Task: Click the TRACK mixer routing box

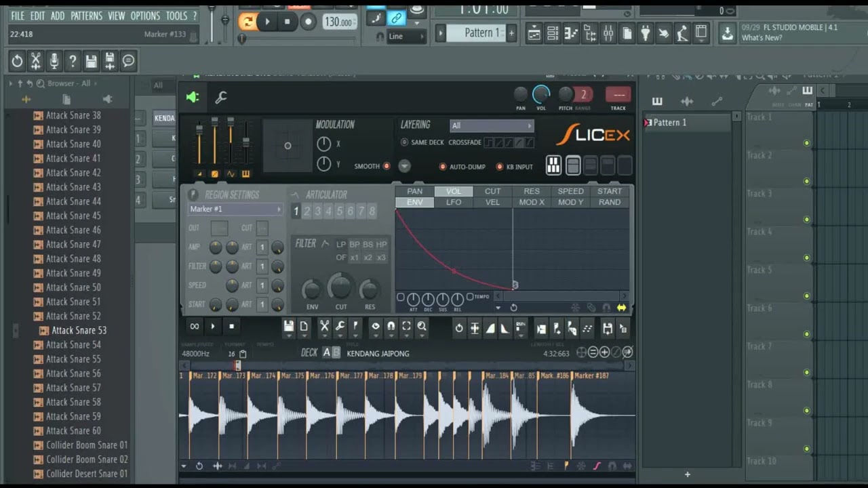Action: 618,95
